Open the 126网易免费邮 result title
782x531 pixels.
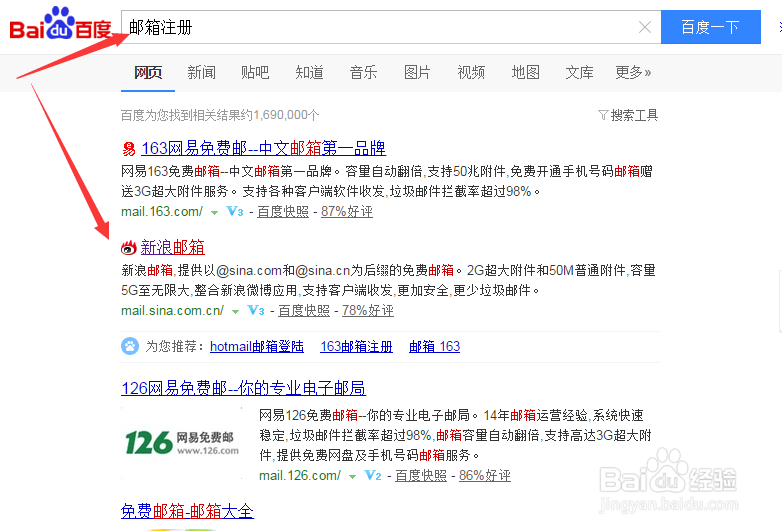point(243,388)
